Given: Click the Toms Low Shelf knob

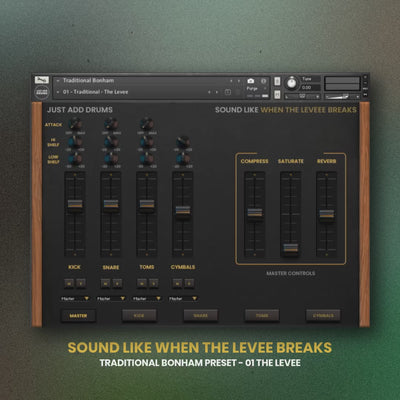Looking at the screenshot, I should 147,159.
